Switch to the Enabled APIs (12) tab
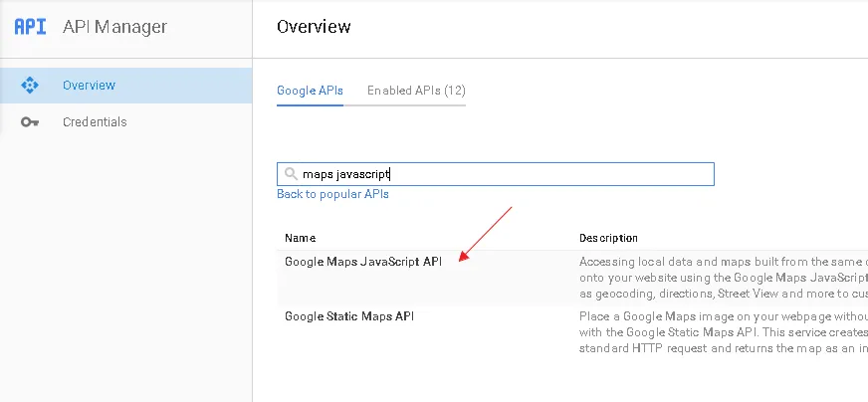The height and width of the screenshot is (402, 868). tap(416, 91)
